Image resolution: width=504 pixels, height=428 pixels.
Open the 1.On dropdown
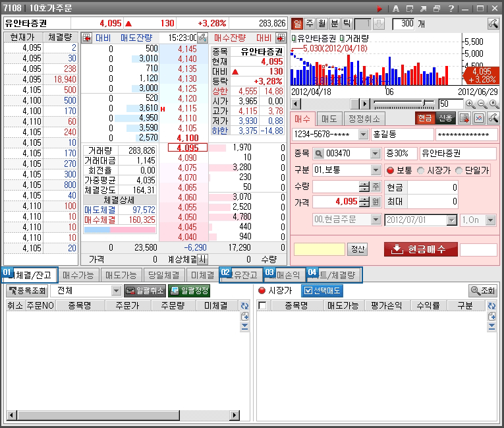[490, 220]
